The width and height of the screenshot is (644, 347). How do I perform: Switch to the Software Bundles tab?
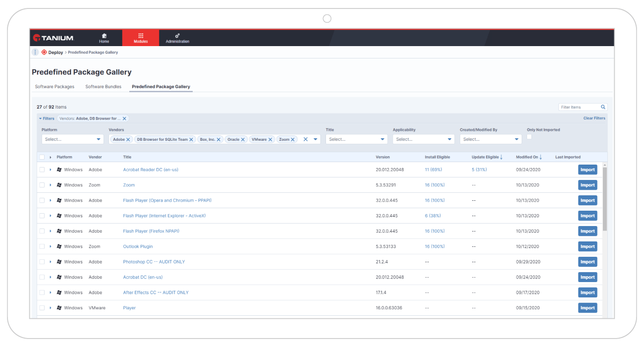click(103, 87)
